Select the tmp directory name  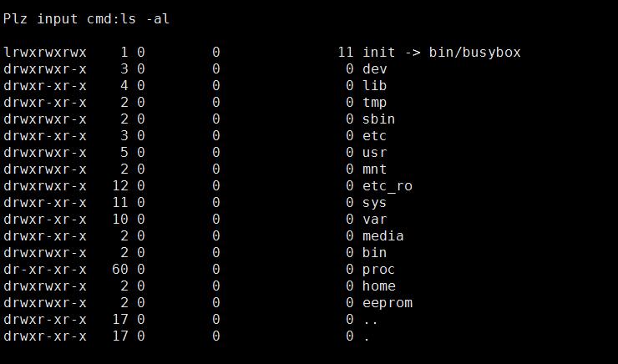(x=374, y=103)
